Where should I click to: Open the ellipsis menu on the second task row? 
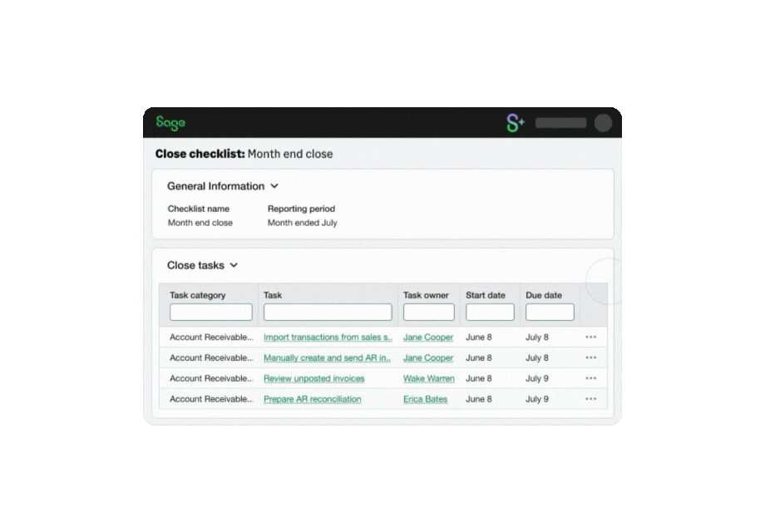coord(592,357)
